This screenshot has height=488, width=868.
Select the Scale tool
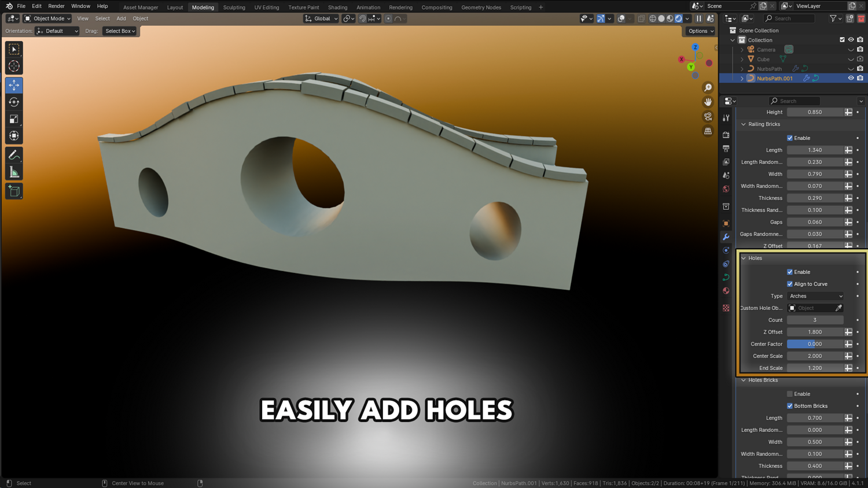[14, 119]
